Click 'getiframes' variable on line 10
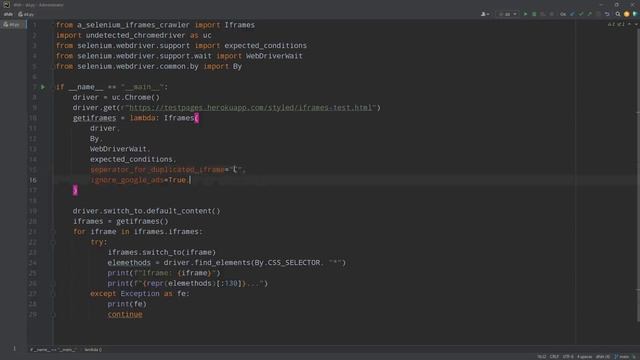 coord(94,118)
